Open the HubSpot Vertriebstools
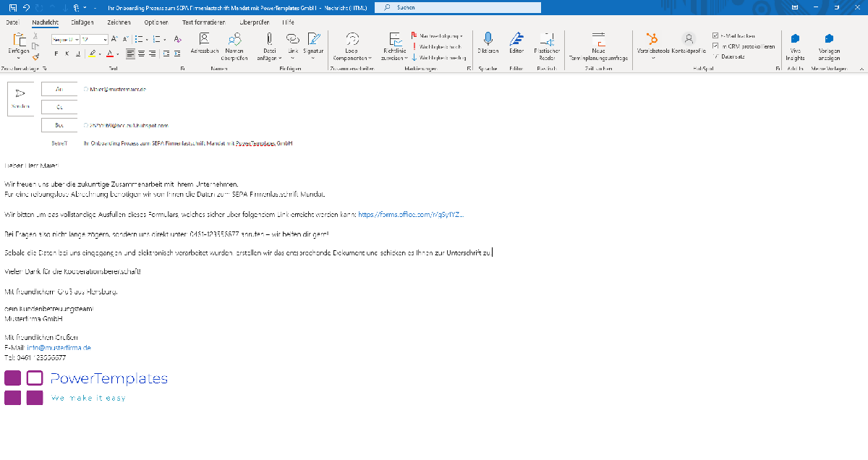Viewport: 868px width, 460px height. tap(653, 45)
